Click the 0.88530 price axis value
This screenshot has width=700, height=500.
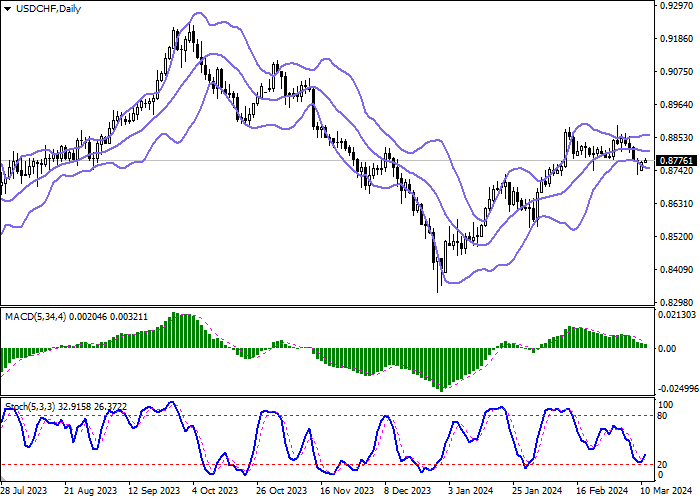pos(676,138)
